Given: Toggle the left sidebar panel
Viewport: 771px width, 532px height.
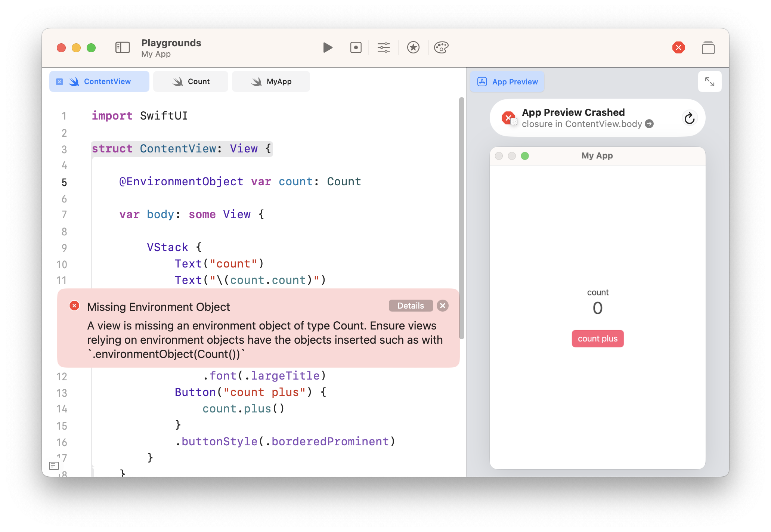Looking at the screenshot, I should point(123,48).
